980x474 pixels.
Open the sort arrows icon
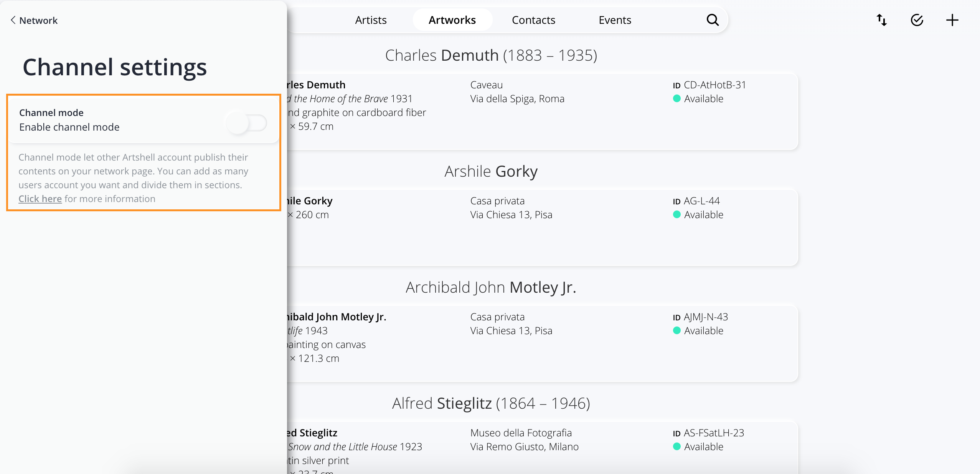point(882,20)
